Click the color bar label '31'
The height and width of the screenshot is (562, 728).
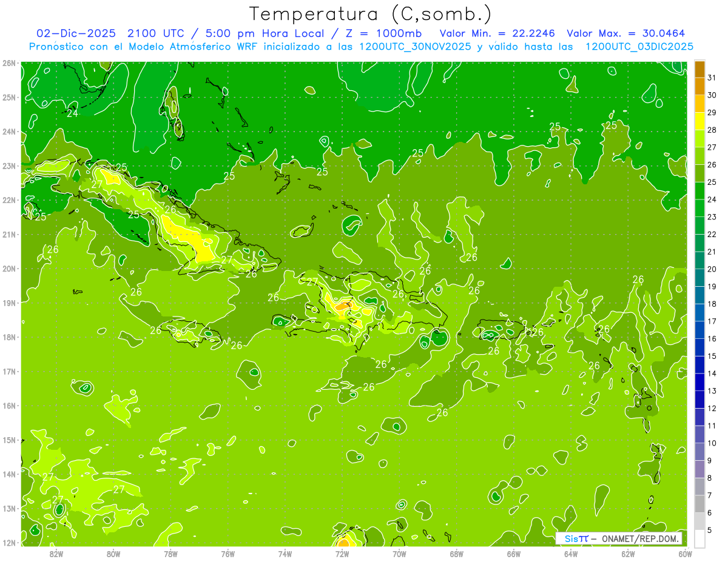[712, 78]
